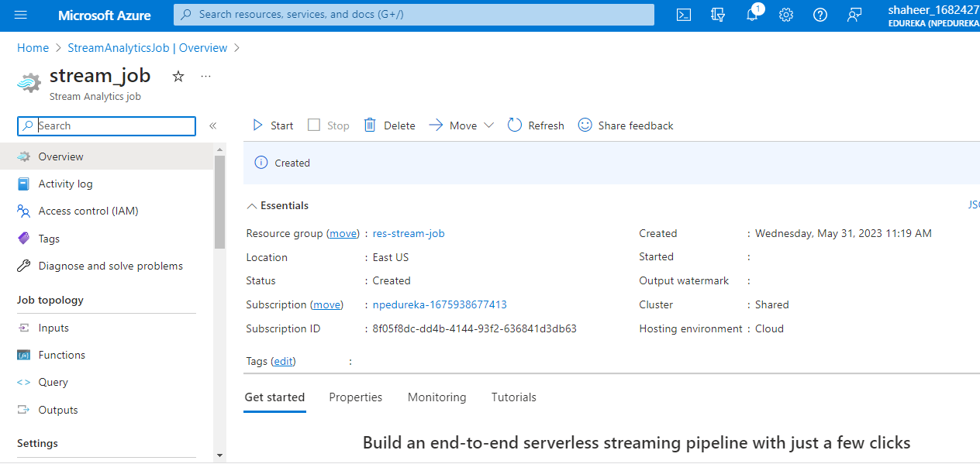Viewport: 980px width, 464px height.
Task: Click the sidebar search field
Action: 106,125
